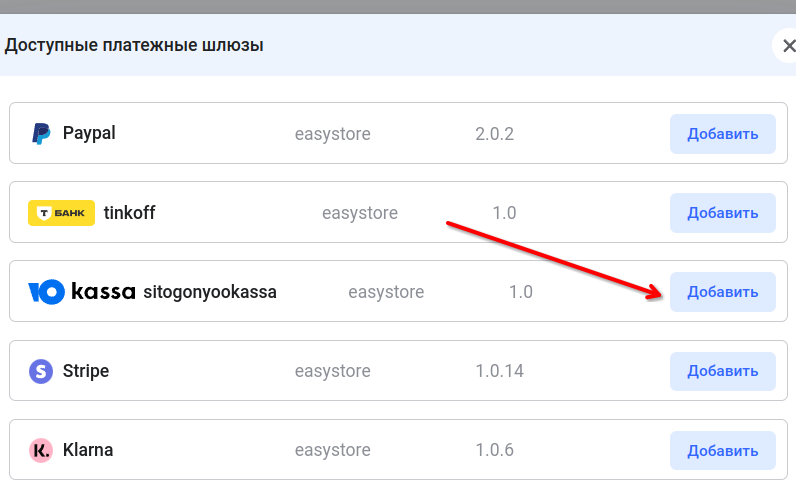The height and width of the screenshot is (493, 796).
Task: Click the YooKassa logo
Action: [82, 292]
